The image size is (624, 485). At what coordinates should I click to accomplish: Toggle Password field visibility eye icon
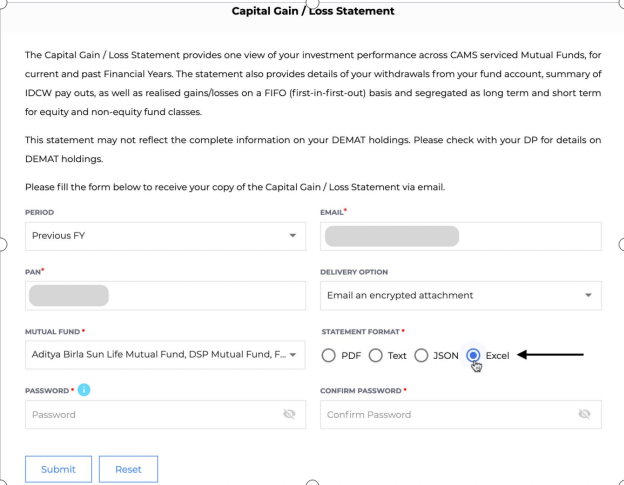point(289,414)
